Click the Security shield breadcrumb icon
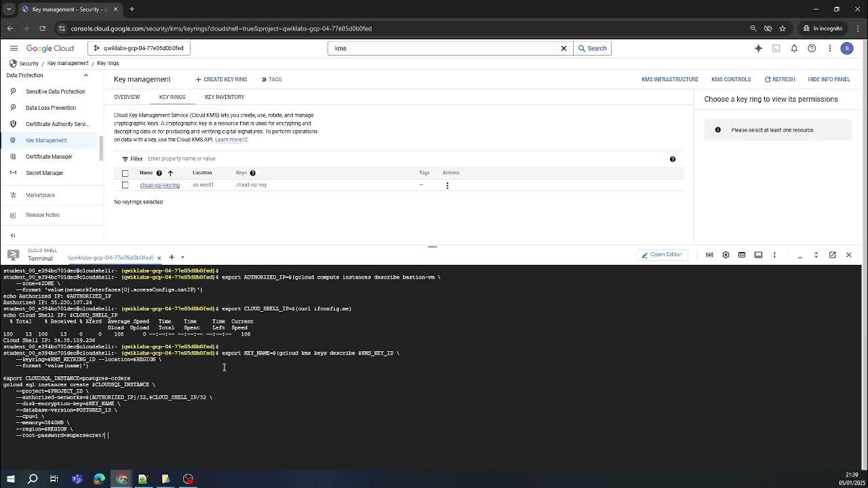 [12, 63]
